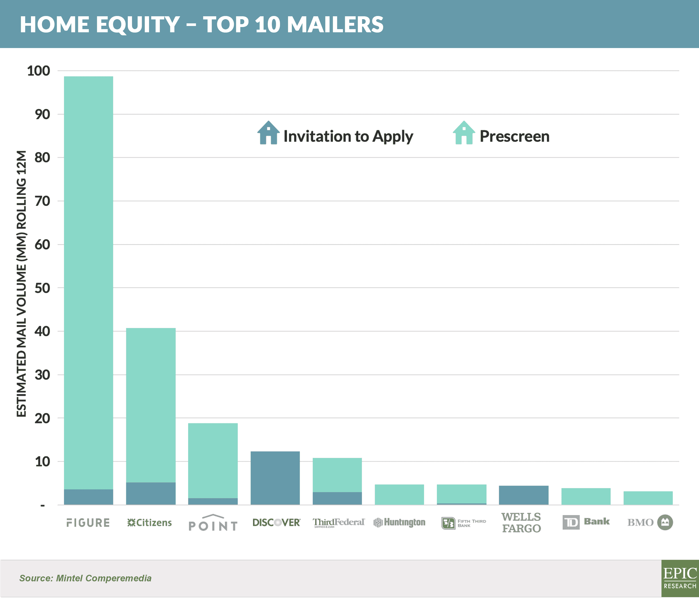Click the Discover logo

(276, 522)
